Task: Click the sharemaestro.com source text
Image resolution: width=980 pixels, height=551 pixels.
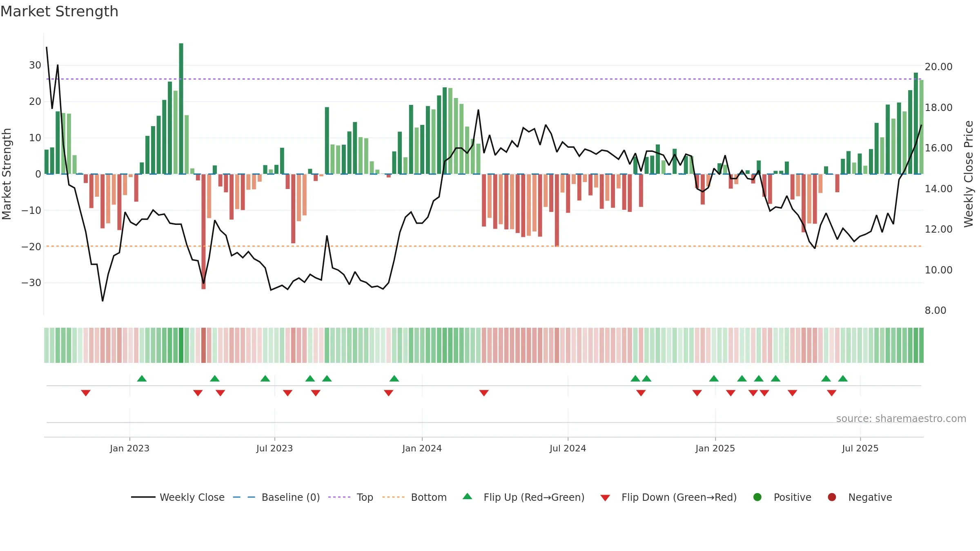Action: click(901, 418)
